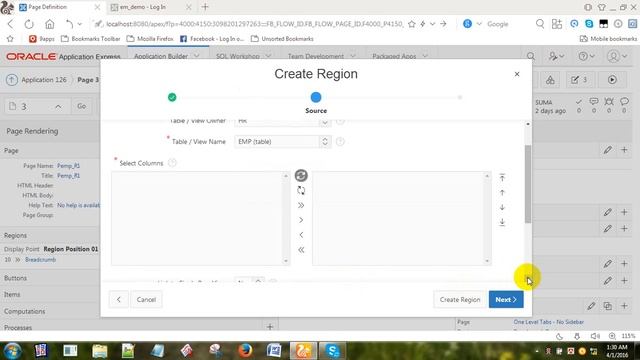Open the Team Development menu tab
Screen dimensions: 640x360
coord(321,56)
